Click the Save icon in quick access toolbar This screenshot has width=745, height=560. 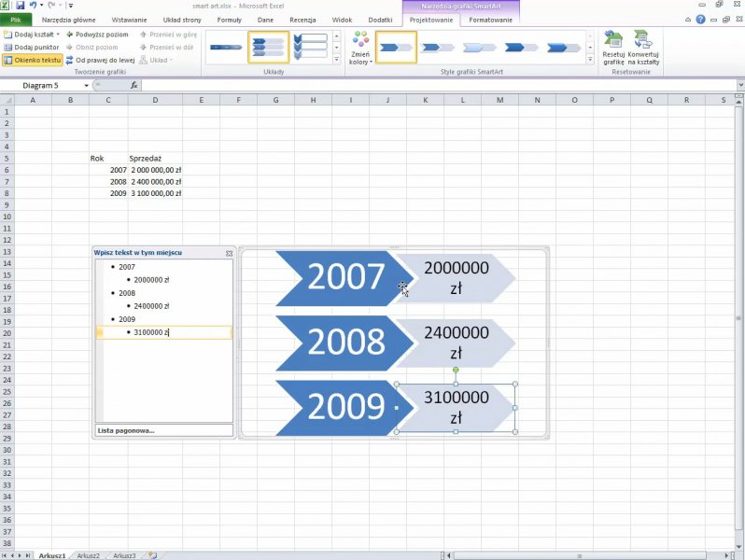tap(19, 6)
